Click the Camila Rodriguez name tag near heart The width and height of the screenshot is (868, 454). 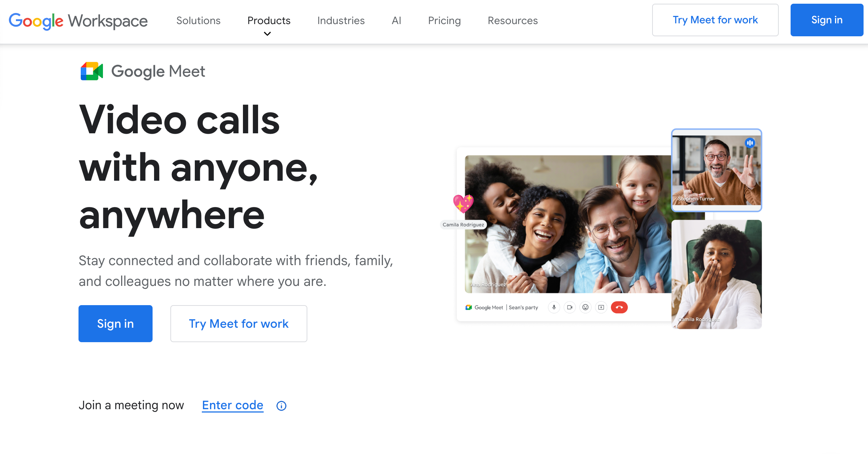[463, 225]
